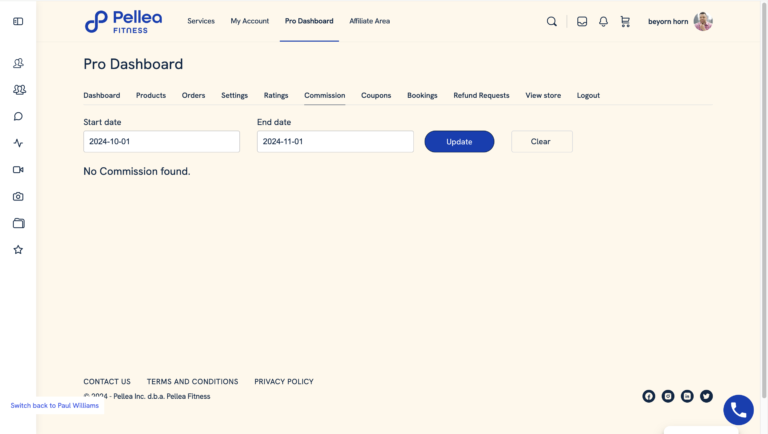Switch to the Coupons tab
The width and height of the screenshot is (768, 434).
376,96
